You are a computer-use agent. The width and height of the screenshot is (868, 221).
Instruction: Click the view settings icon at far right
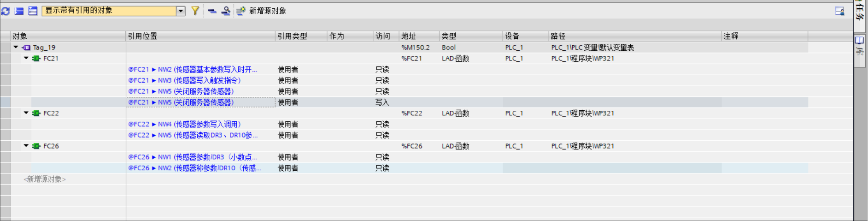[x=839, y=11]
